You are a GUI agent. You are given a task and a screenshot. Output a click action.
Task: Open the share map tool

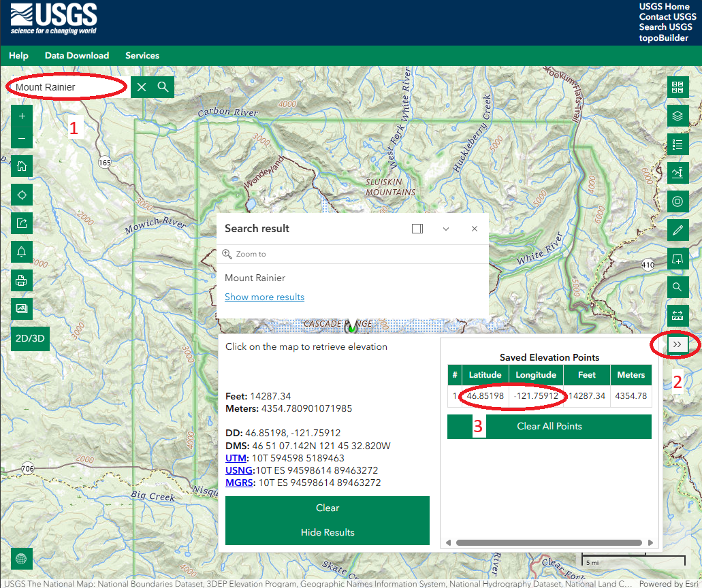pyautogui.click(x=22, y=223)
